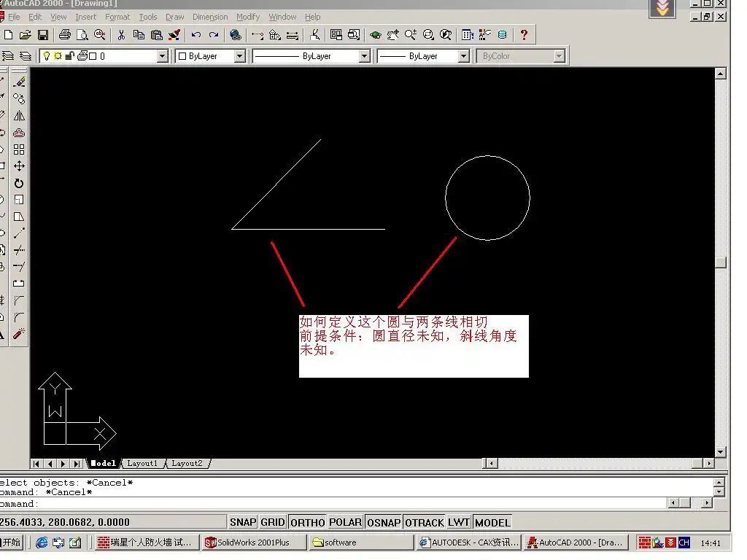Click the Undo arrow icon
Image resolution: width=747 pixels, height=560 pixels.
click(x=196, y=34)
